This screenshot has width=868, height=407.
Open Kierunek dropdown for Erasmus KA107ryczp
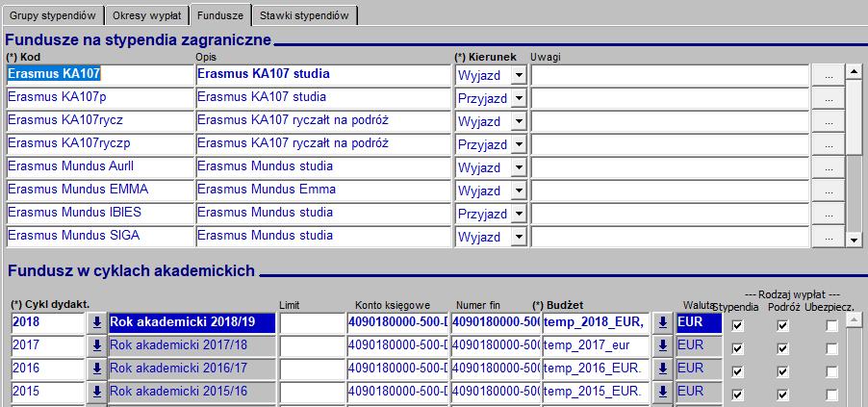[x=518, y=144]
